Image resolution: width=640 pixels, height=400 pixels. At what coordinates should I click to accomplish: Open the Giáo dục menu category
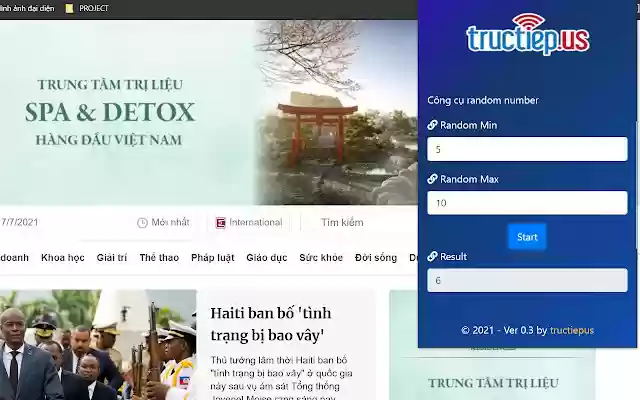point(267,258)
